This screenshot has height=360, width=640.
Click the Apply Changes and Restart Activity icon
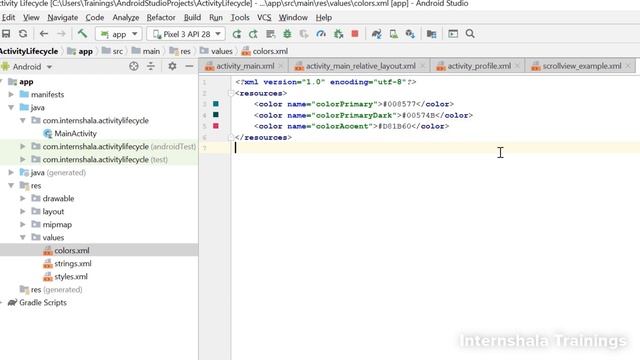(236, 34)
